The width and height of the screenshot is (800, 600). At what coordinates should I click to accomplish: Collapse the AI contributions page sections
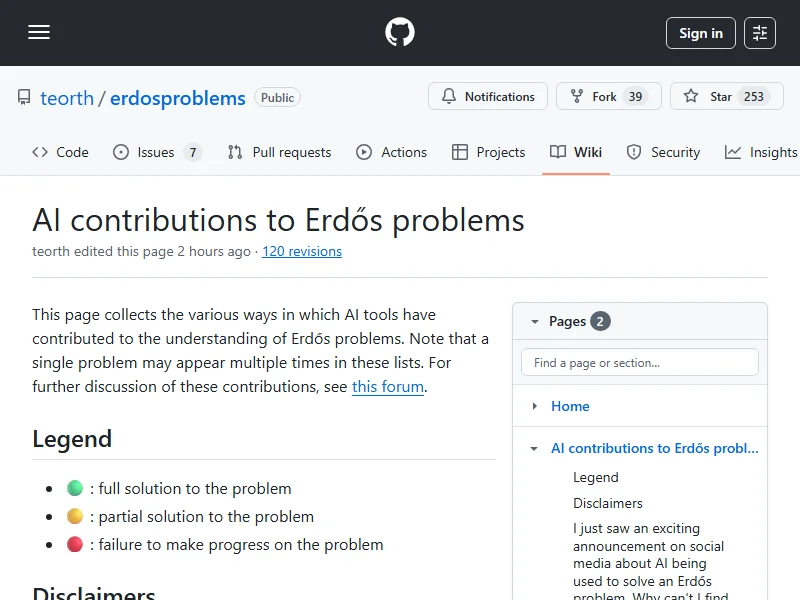click(535, 449)
